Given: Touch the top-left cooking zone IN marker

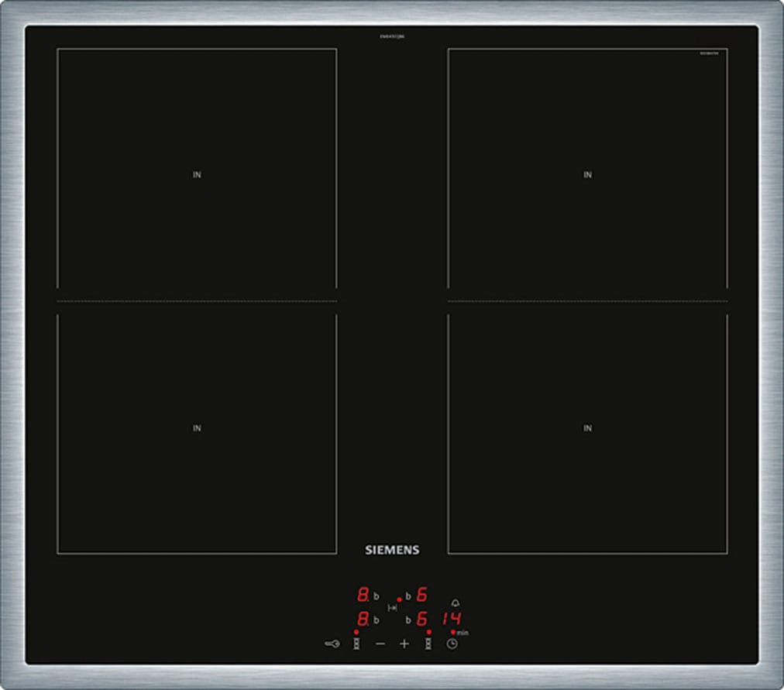Looking at the screenshot, I should coord(197,175).
